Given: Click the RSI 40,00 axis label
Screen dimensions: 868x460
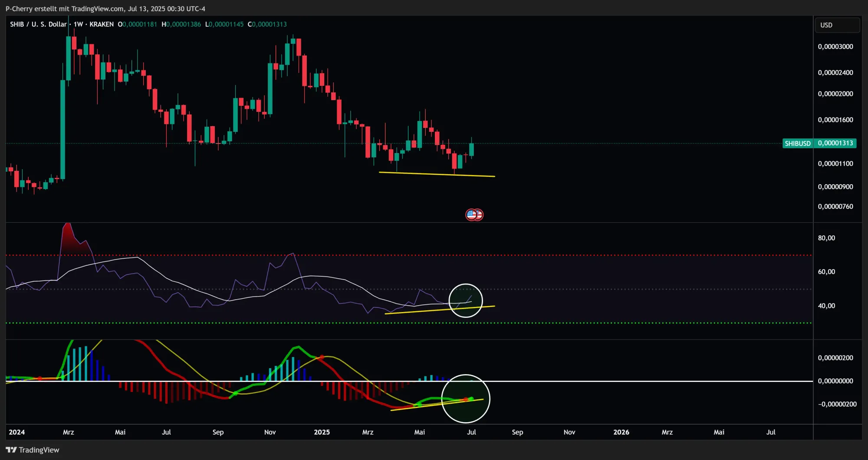Looking at the screenshot, I should [x=826, y=306].
